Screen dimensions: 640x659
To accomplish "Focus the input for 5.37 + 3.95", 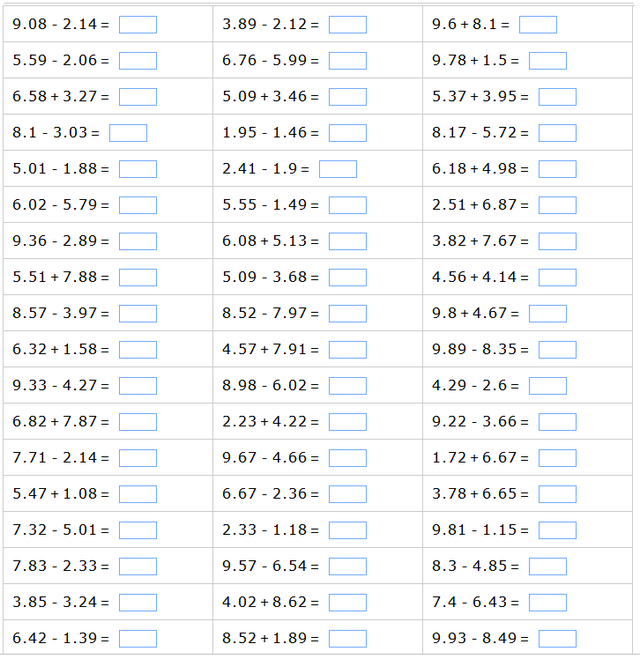I will [x=557, y=97].
